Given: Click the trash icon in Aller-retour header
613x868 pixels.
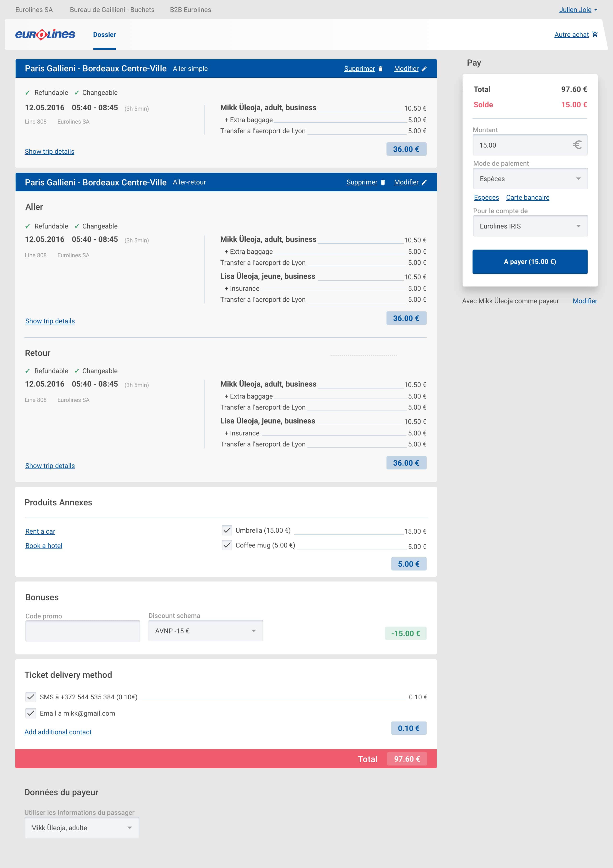Looking at the screenshot, I should coord(383,182).
